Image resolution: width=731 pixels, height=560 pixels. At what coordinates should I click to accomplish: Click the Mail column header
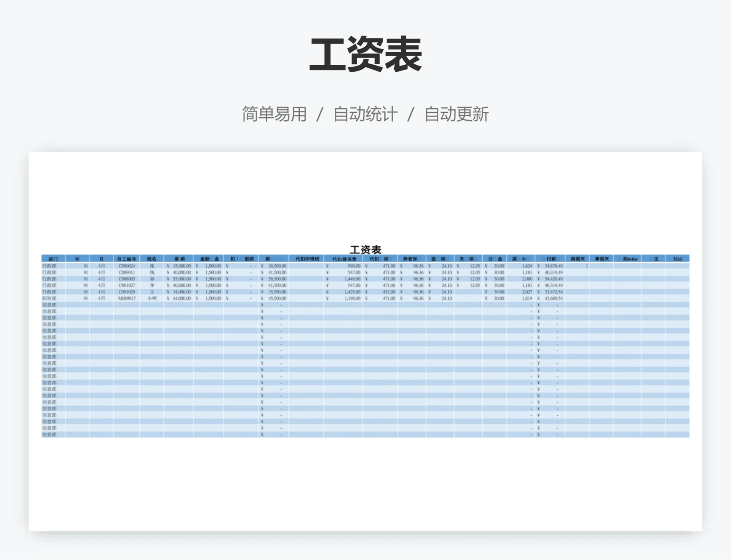(x=678, y=259)
